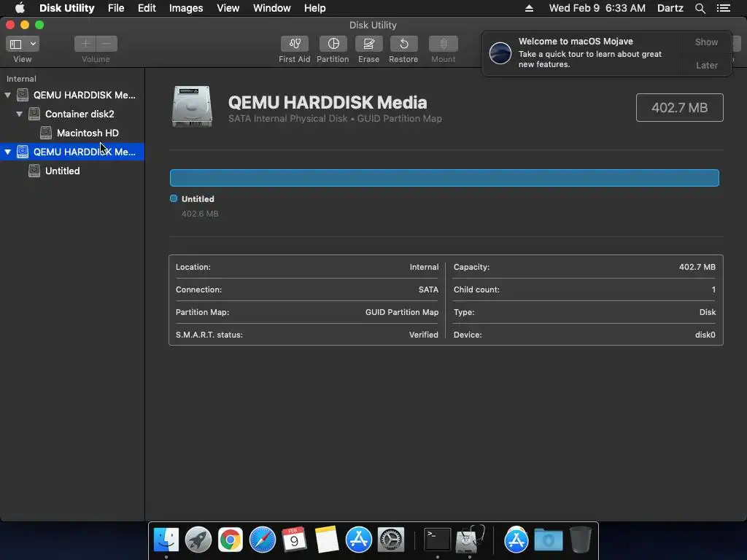Click the GUID Partition Map value
Image resolution: width=747 pixels, height=560 pixels.
tap(402, 312)
